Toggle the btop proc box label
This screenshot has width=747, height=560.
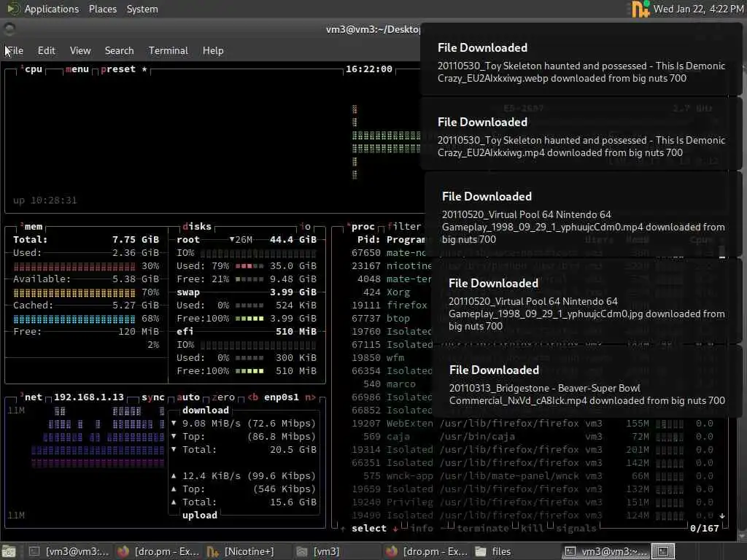[360, 227]
